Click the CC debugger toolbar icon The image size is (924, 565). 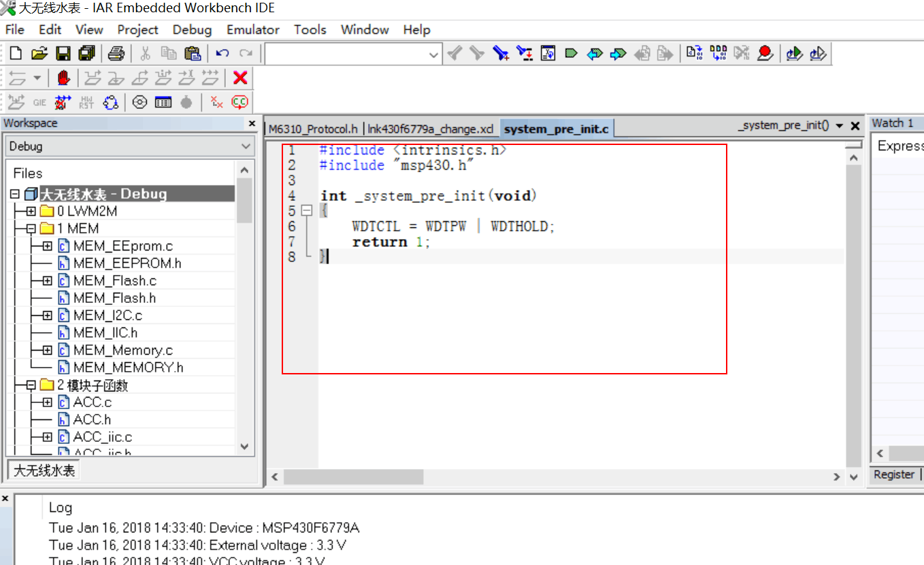(x=240, y=102)
